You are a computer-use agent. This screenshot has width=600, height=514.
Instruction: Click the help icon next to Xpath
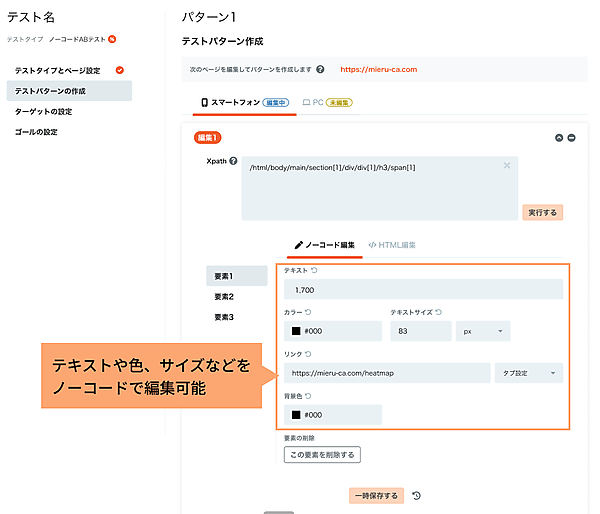[233, 160]
